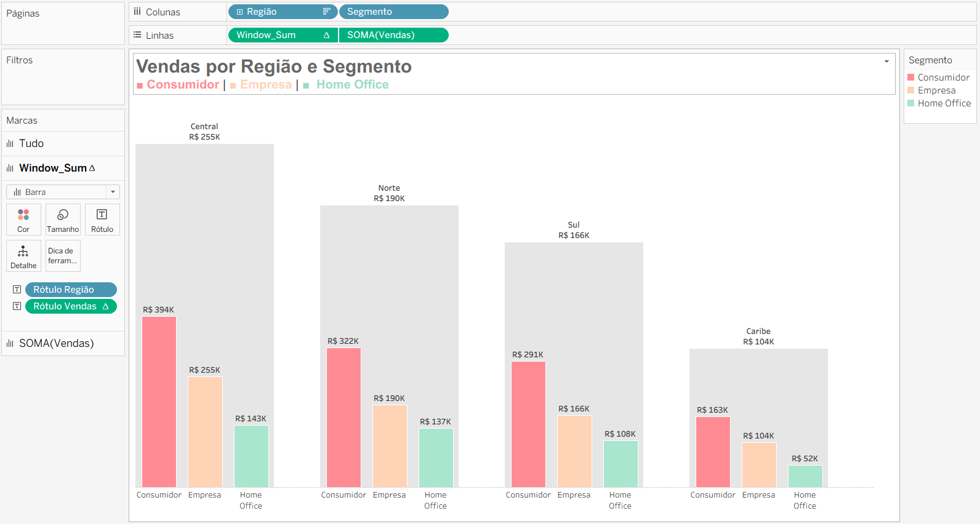Screen dimensions: 980x524
Task: Click the sort icon on Região pill
Action: point(326,12)
